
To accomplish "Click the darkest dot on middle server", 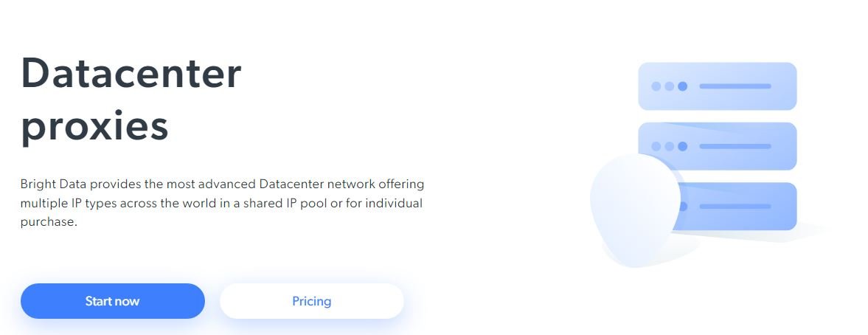I will [x=683, y=146].
